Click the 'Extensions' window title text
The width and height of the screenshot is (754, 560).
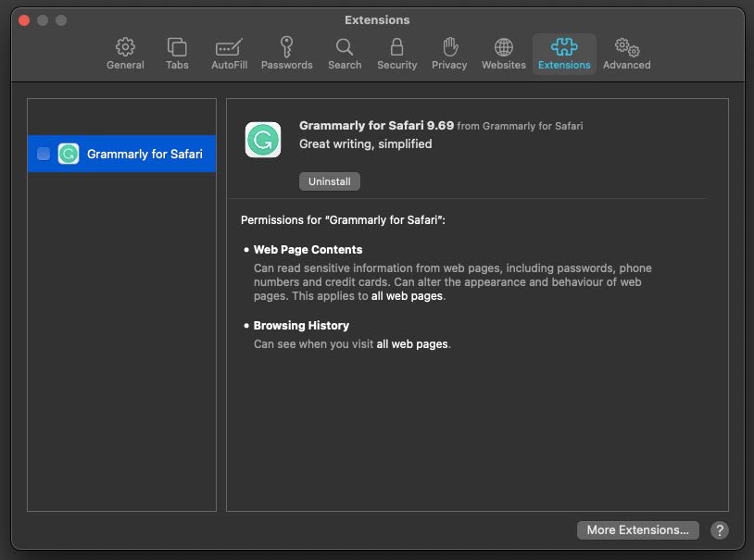(x=377, y=20)
